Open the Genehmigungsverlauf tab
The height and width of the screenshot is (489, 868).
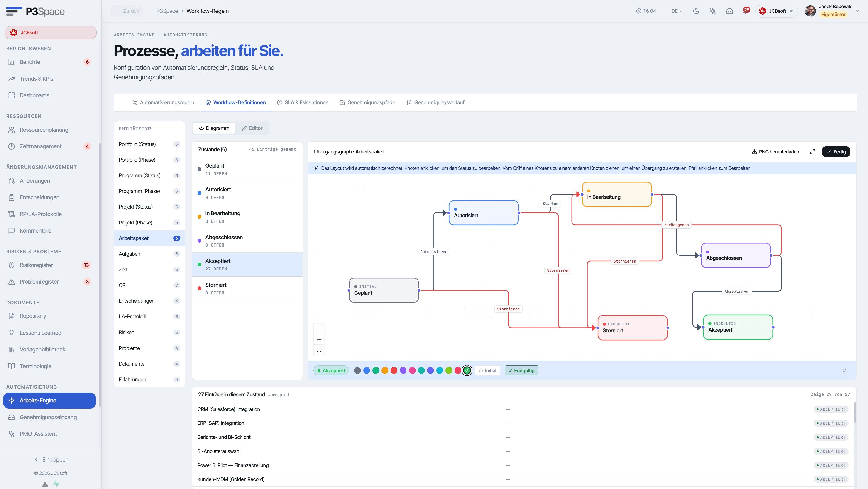[x=435, y=103]
